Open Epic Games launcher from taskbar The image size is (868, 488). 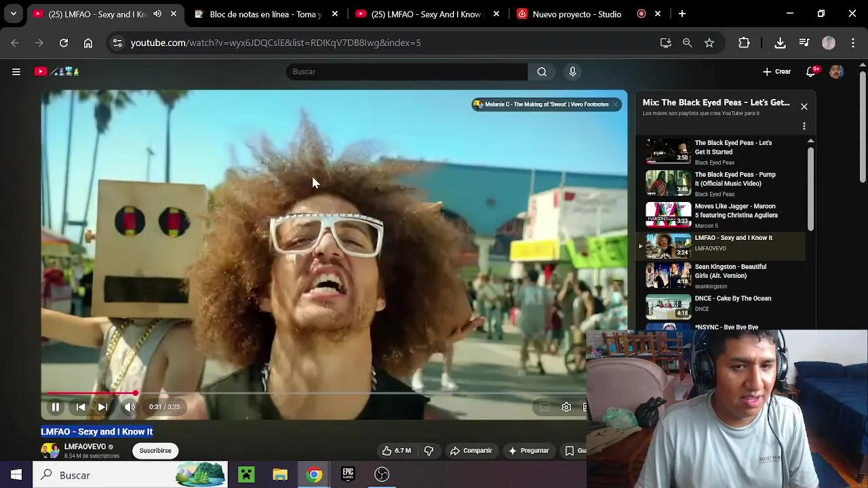(348, 475)
